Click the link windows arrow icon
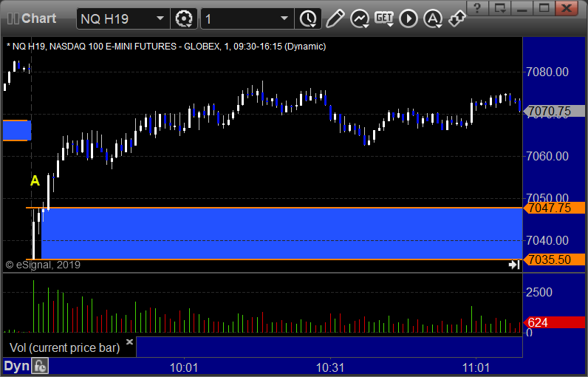 pos(457,18)
